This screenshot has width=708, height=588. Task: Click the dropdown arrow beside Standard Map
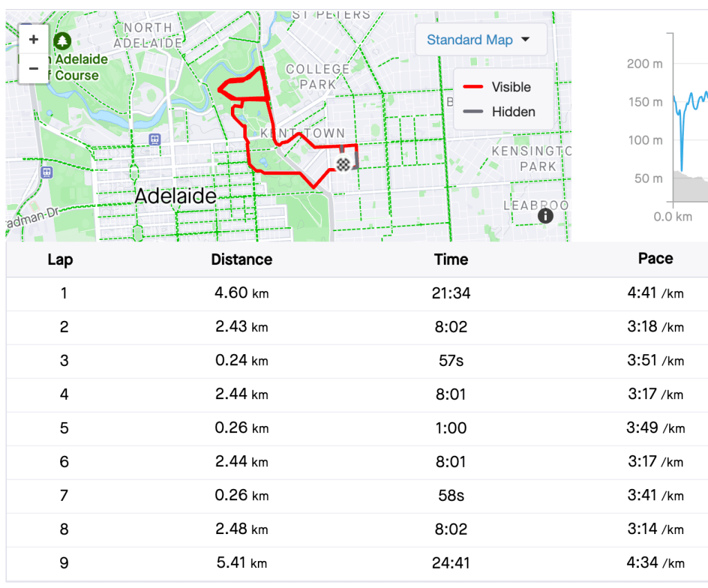(525, 40)
